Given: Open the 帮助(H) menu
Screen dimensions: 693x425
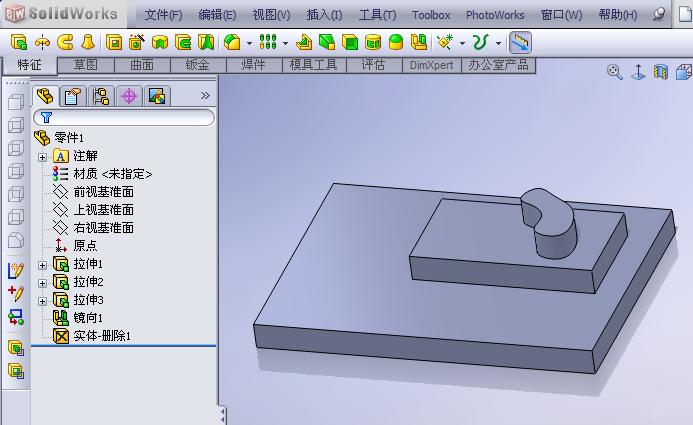Looking at the screenshot, I should [618, 15].
